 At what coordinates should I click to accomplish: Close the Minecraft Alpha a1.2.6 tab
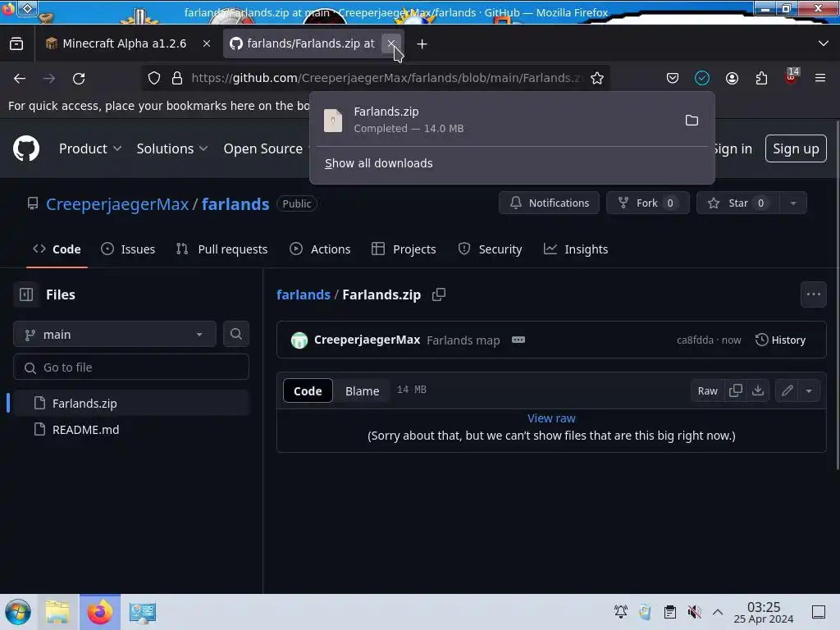tap(206, 44)
